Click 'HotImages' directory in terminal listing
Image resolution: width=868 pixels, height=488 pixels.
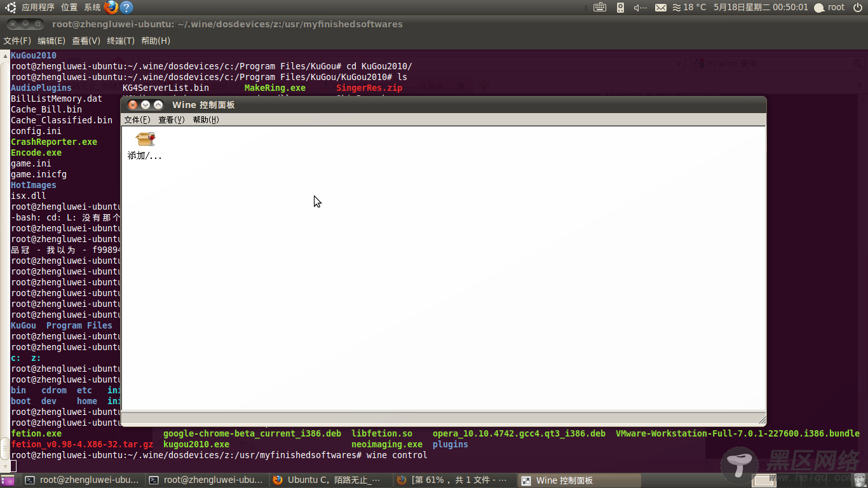pos(34,185)
